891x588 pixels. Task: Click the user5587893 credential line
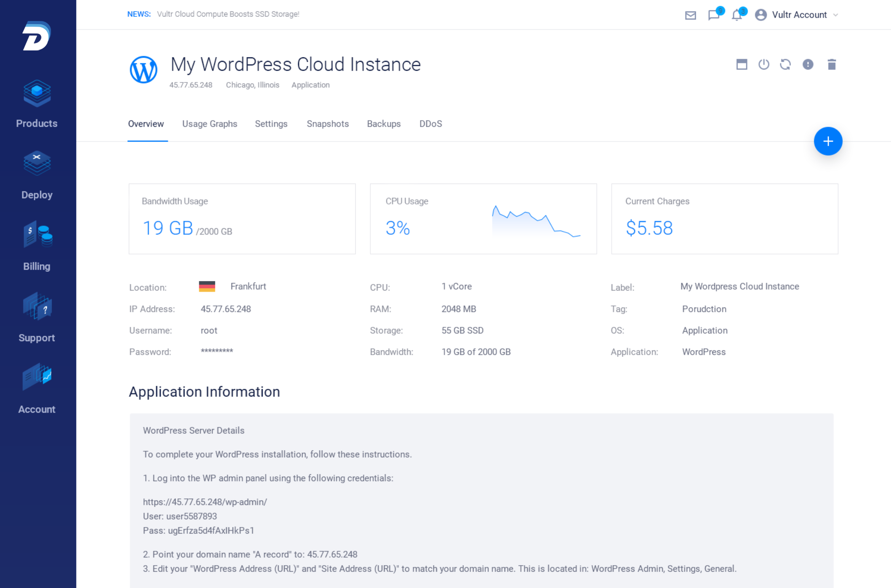pyautogui.click(x=180, y=516)
